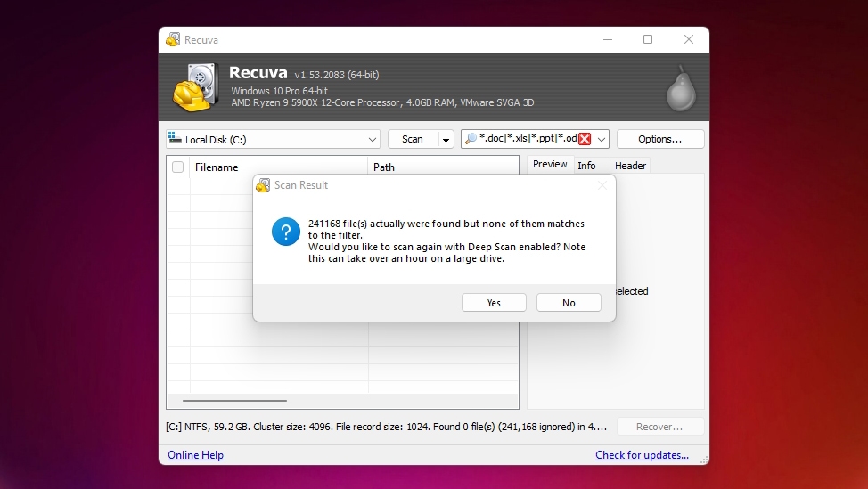868x489 pixels.
Task: Click the 'Windows 10 Pro 64-bit' text
Action: [x=280, y=91]
